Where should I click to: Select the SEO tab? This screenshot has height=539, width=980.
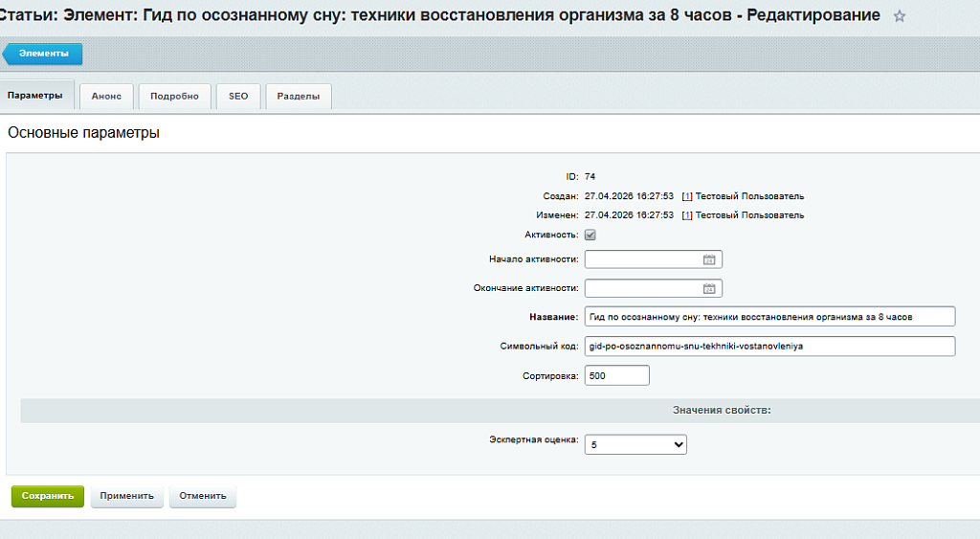[238, 97]
